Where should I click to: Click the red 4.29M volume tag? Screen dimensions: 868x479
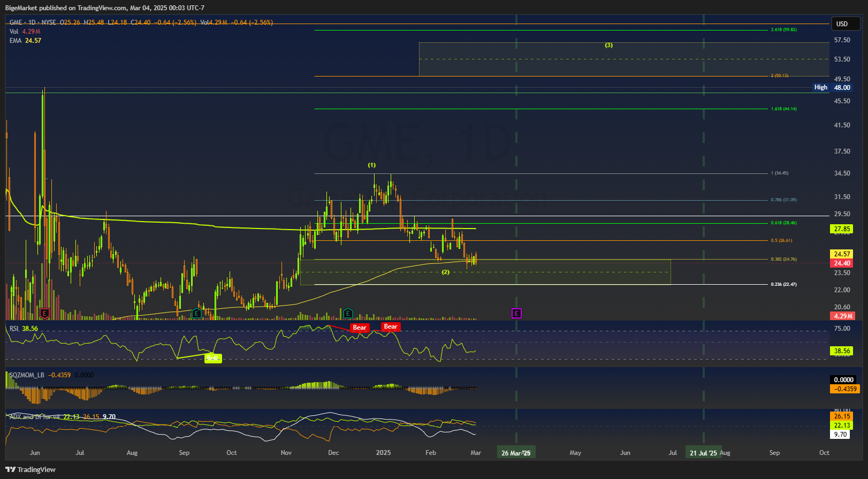(843, 316)
